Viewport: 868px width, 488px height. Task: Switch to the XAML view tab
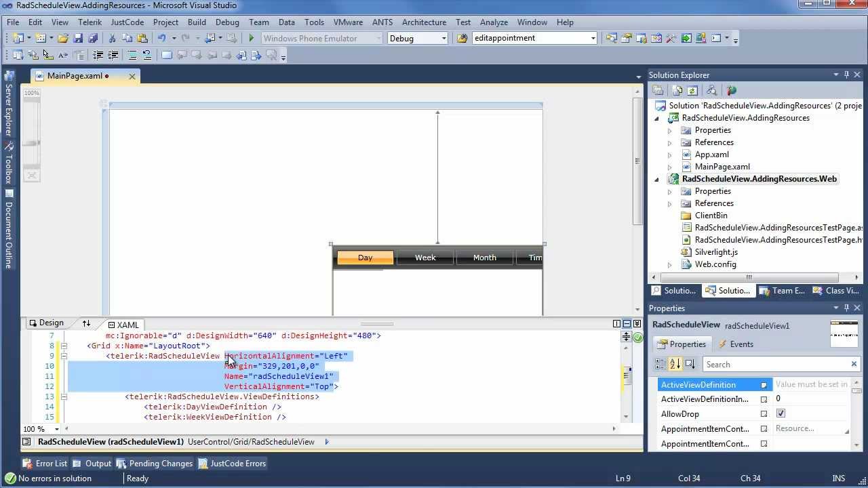123,325
